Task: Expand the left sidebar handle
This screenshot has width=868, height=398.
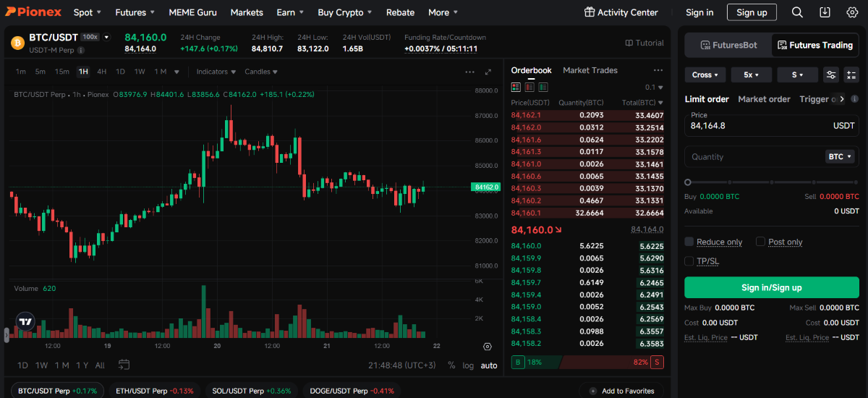Action: tap(7, 334)
